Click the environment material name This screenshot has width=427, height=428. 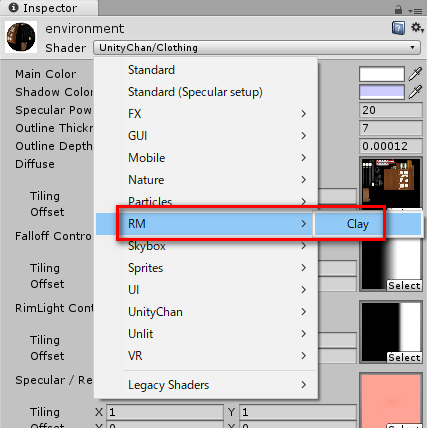pyautogui.click(x=85, y=29)
